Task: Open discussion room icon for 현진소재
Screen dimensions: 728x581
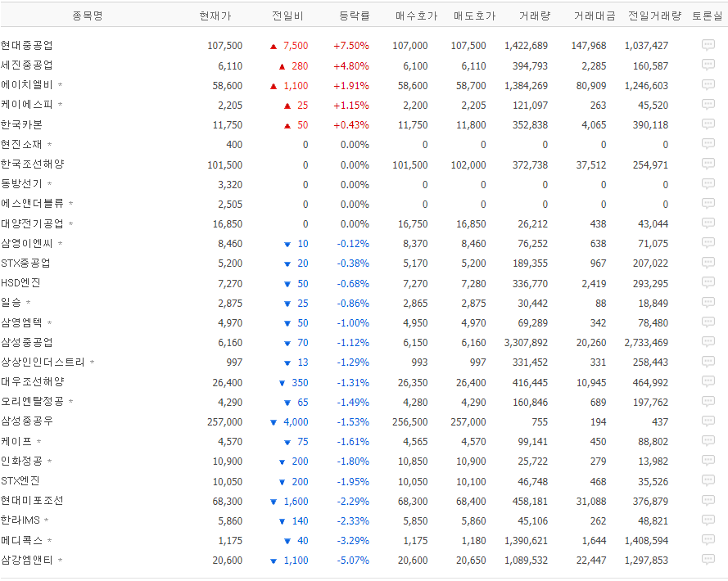Action: (x=708, y=144)
